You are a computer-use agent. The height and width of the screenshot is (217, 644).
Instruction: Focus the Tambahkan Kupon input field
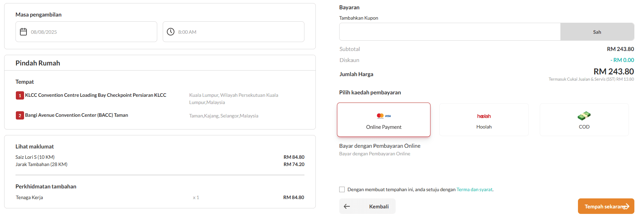(x=450, y=32)
